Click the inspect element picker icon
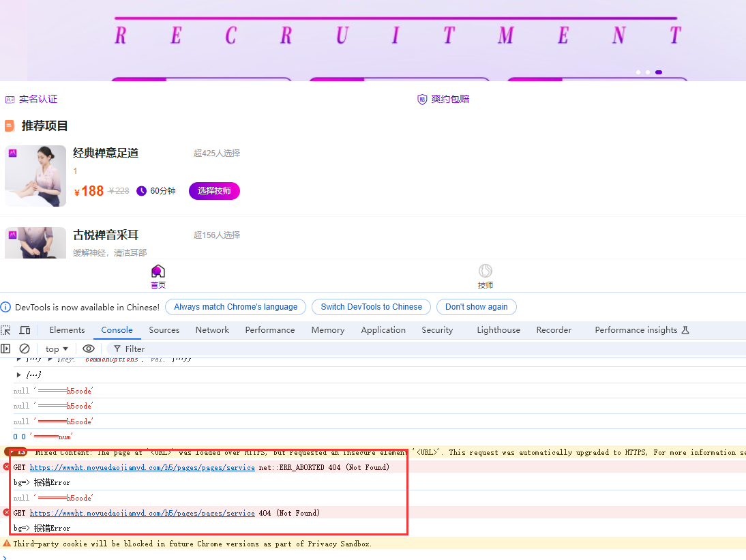Screen dimensions: 746x560 pos(5,330)
